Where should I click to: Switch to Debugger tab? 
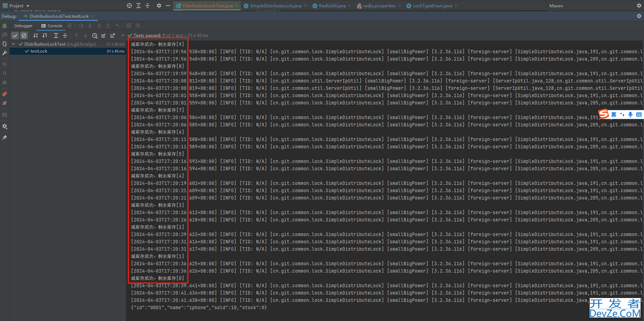point(23,26)
